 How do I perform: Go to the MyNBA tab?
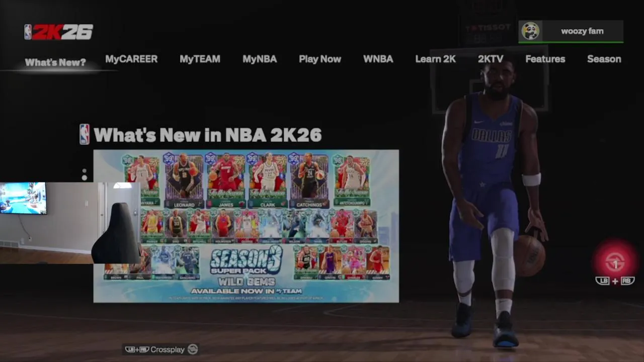coord(260,59)
